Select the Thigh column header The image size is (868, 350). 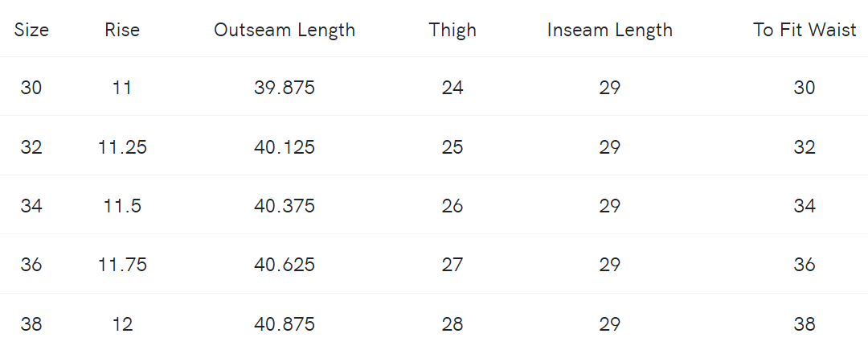tap(452, 31)
